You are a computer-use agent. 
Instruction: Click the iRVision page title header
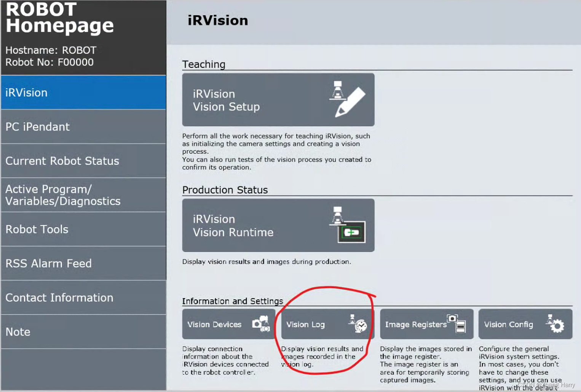point(218,20)
